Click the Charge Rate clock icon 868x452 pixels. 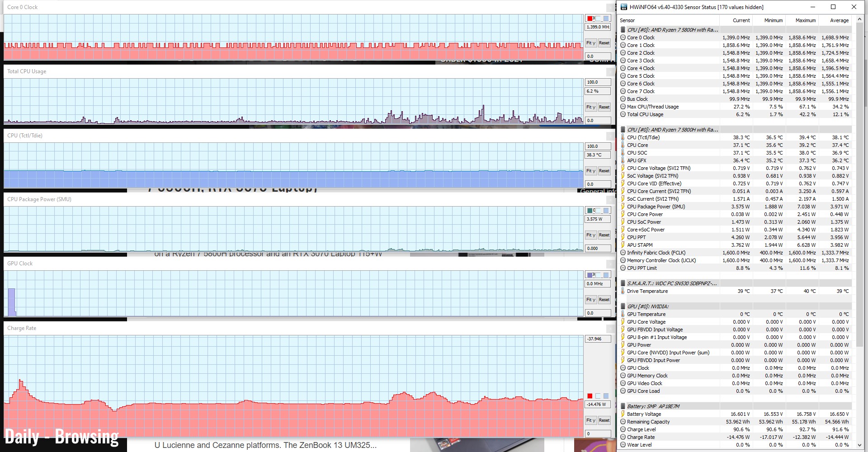coord(623,437)
